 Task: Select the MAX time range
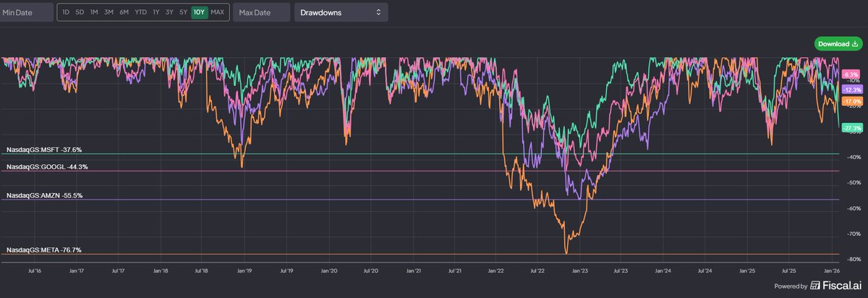click(x=218, y=12)
